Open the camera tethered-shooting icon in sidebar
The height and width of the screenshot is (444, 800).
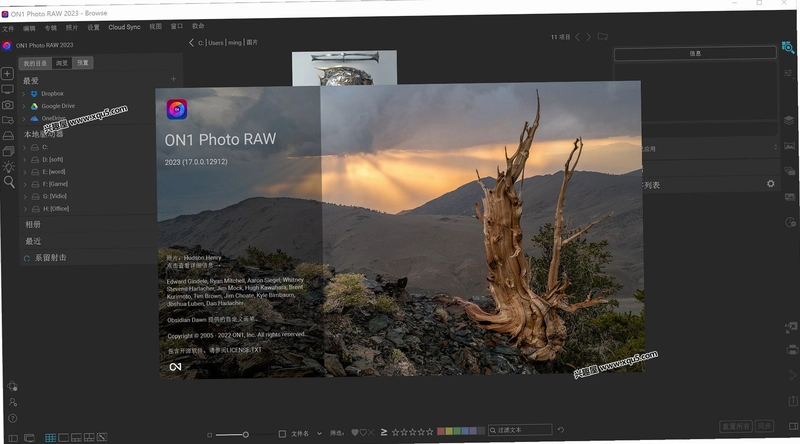(x=8, y=105)
